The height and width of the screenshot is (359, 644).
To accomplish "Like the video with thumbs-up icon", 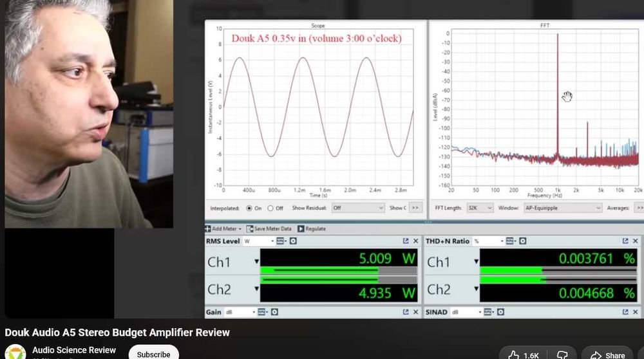I will coord(514,355).
